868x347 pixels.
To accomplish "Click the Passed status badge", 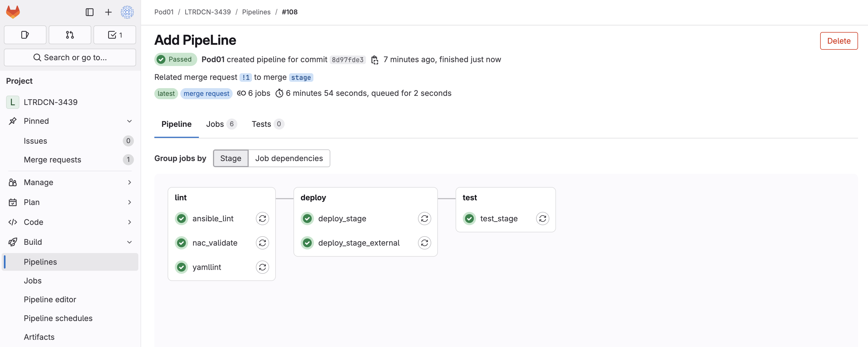I will [x=176, y=60].
